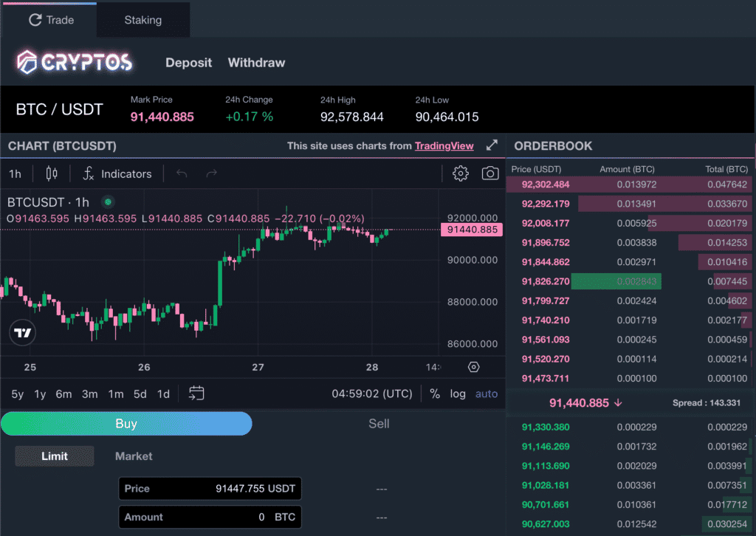Open the TradingView link
This screenshot has width=756, height=536.
coord(444,145)
